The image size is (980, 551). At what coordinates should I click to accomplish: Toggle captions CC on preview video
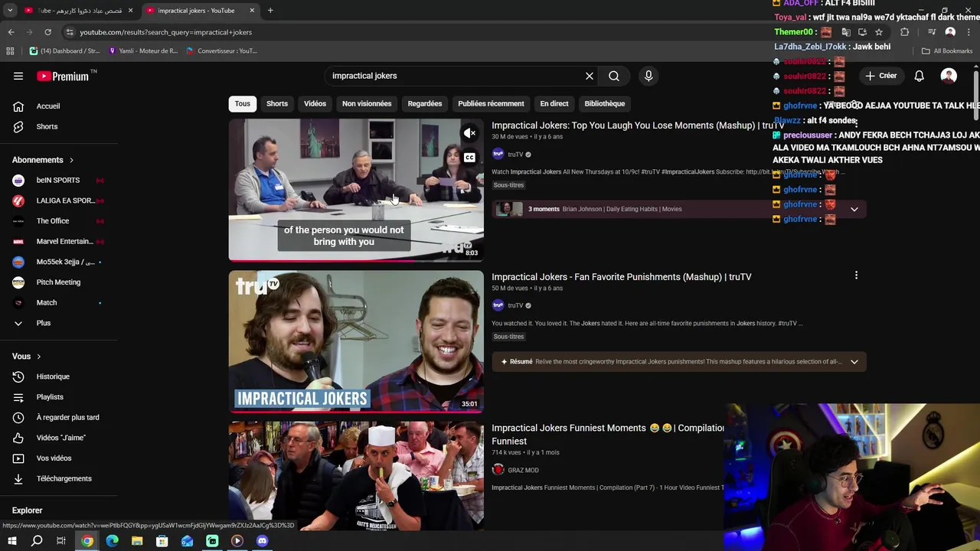tap(469, 158)
